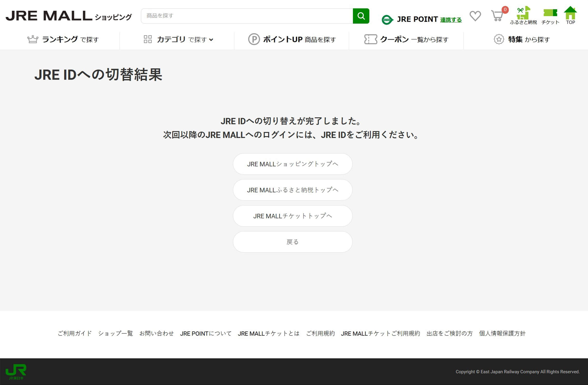Image resolution: width=588 pixels, height=385 pixels.
Task: Click the JR東日本 footer logo
Action: [16, 372]
